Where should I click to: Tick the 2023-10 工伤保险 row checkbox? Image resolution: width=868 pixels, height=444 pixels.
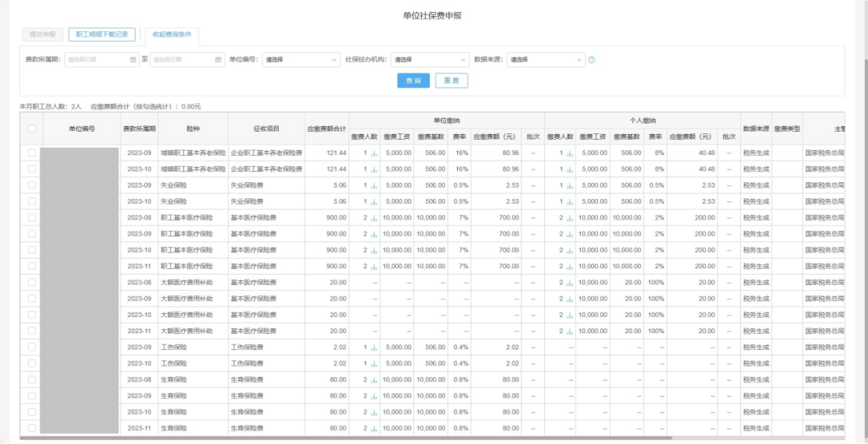click(x=31, y=363)
